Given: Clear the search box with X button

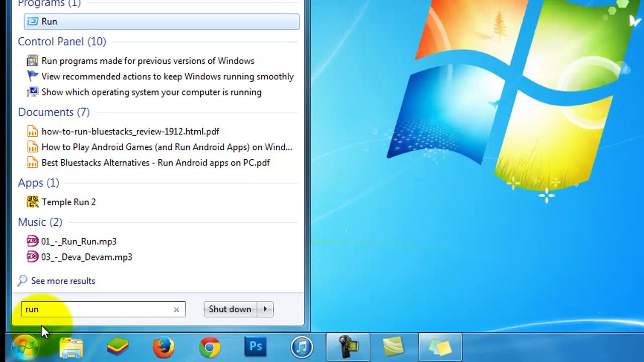Looking at the screenshot, I should pos(177,310).
